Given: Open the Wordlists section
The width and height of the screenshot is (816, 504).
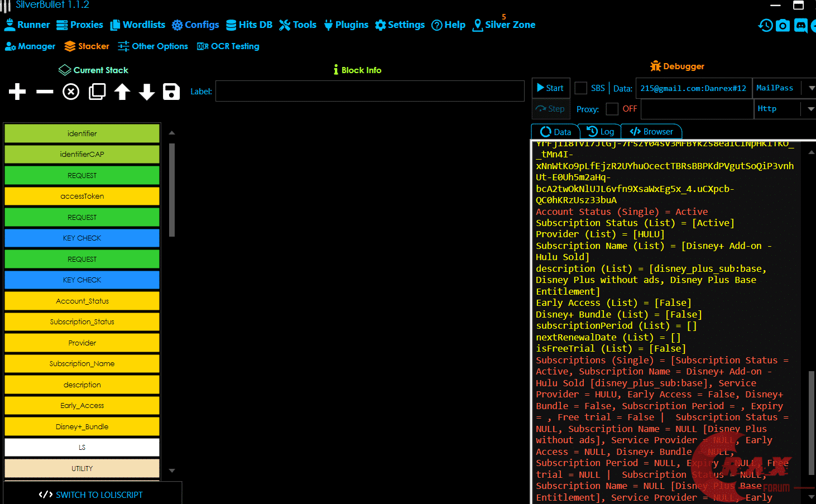Looking at the screenshot, I should pyautogui.click(x=138, y=25).
